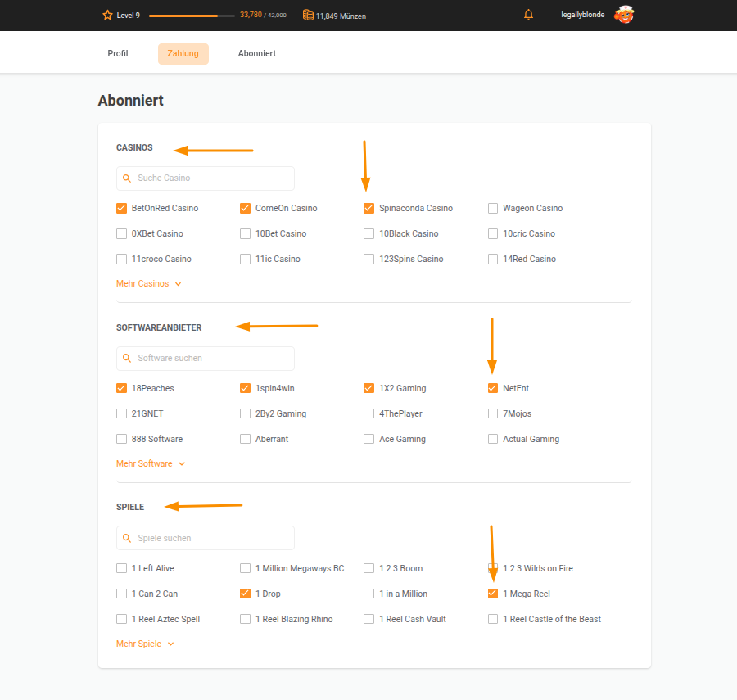The height and width of the screenshot is (700, 737).
Task: Switch to the Profil tab
Action: [117, 53]
